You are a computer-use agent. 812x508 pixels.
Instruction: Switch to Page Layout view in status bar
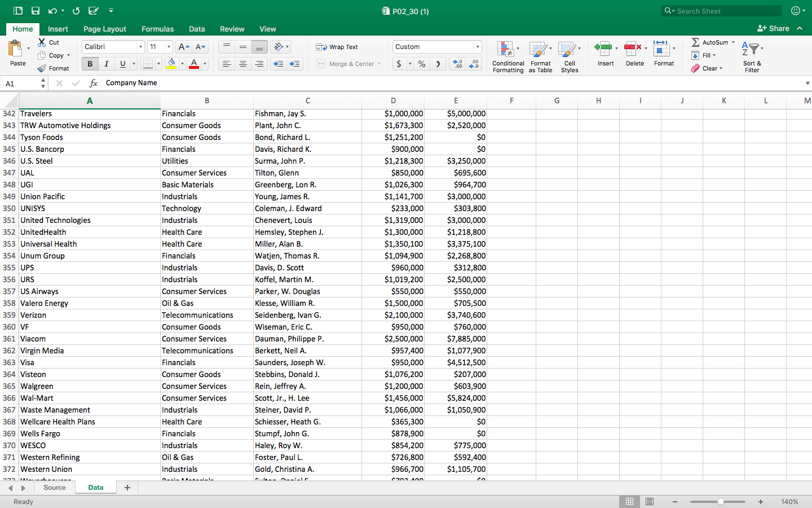[x=650, y=502]
